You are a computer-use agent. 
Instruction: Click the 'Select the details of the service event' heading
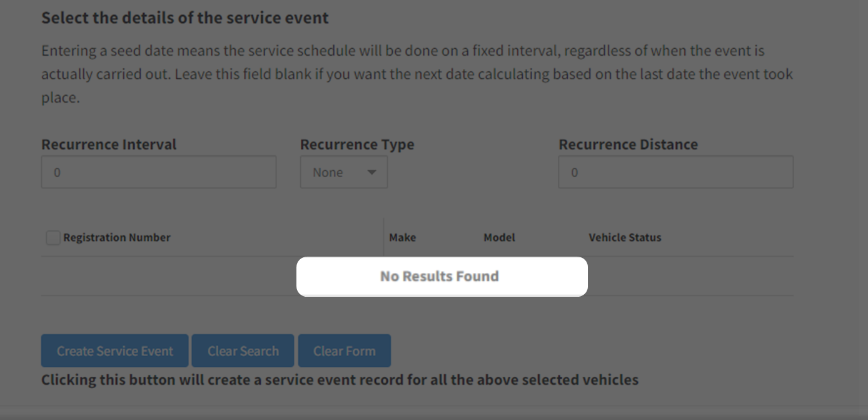tap(185, 18)
